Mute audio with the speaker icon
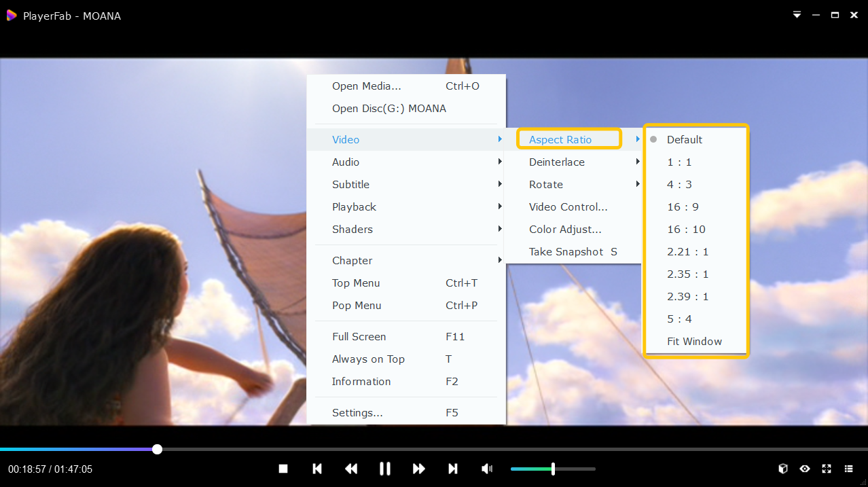The image size is (868, 487). pos(487,469)
